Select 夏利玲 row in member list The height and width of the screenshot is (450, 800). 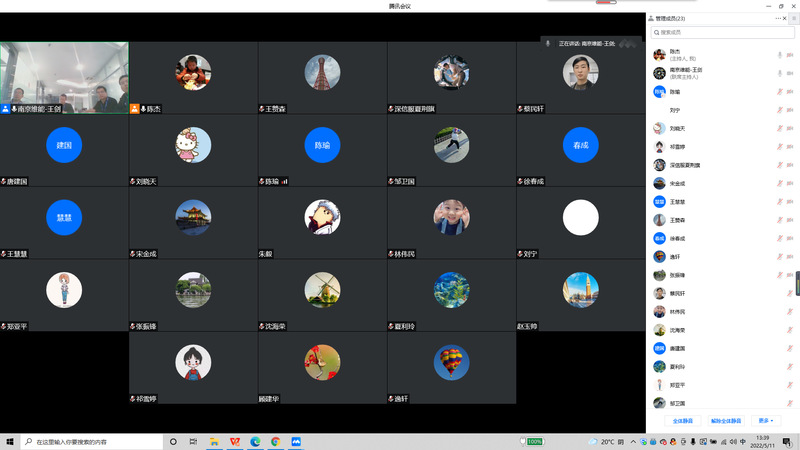click(x=722, y=367)
